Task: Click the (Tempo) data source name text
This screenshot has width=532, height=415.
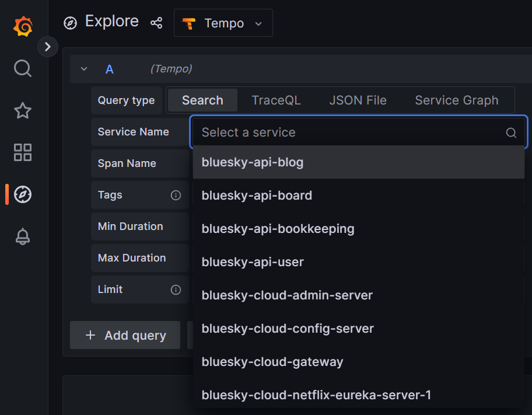Action: (171, 69)
